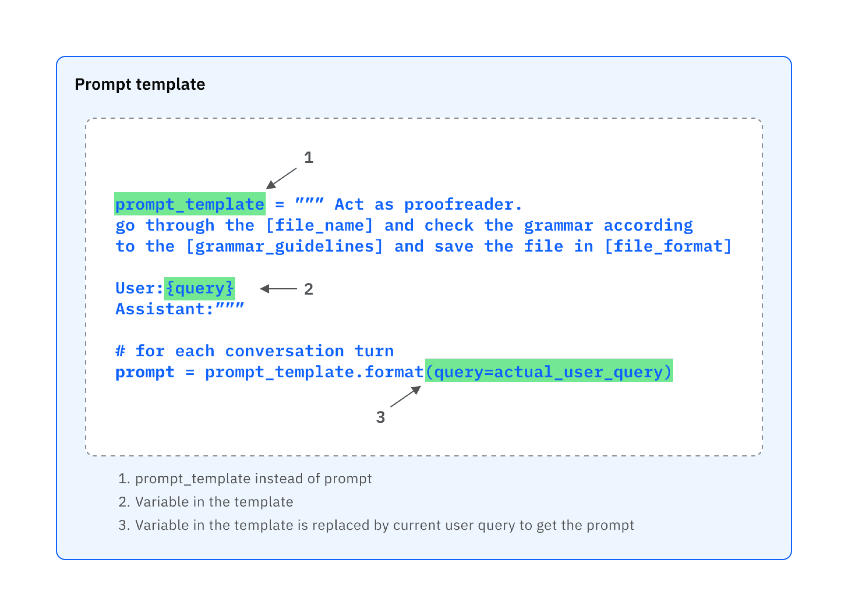Screen dimensions: 848x616
Task: Click the arrow pointing to format arguments
Action: (406, 396)
